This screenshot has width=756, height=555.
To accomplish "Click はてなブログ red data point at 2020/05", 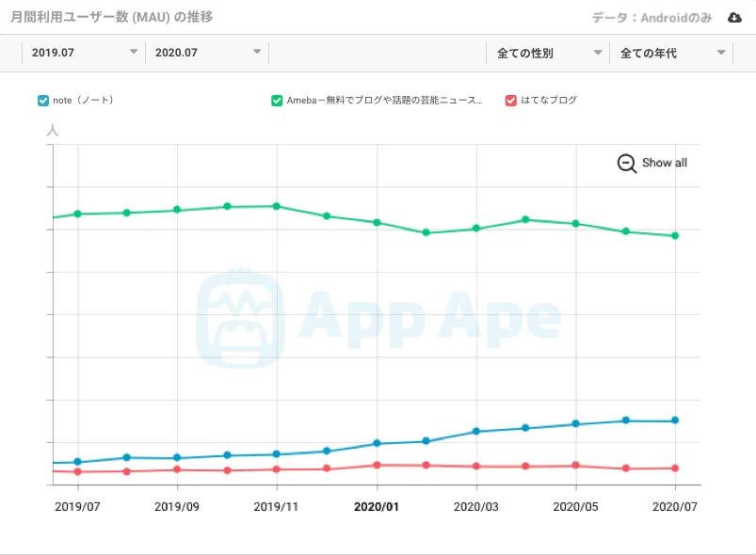I will (x=575, y=466).
